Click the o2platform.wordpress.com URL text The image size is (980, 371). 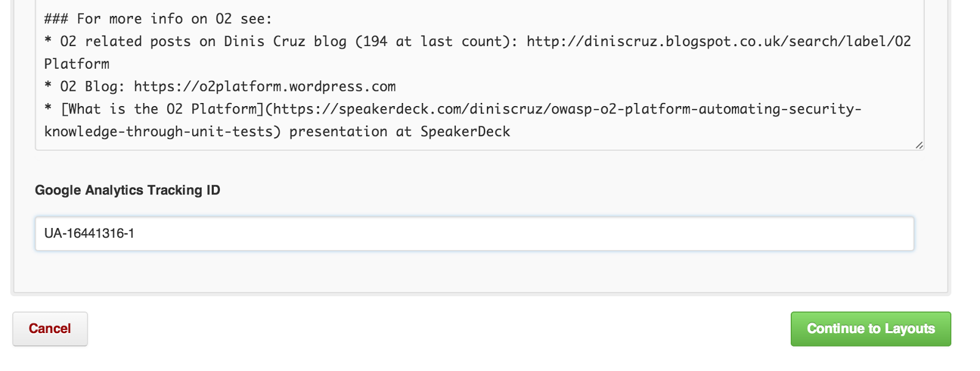[x=265, y=86]
